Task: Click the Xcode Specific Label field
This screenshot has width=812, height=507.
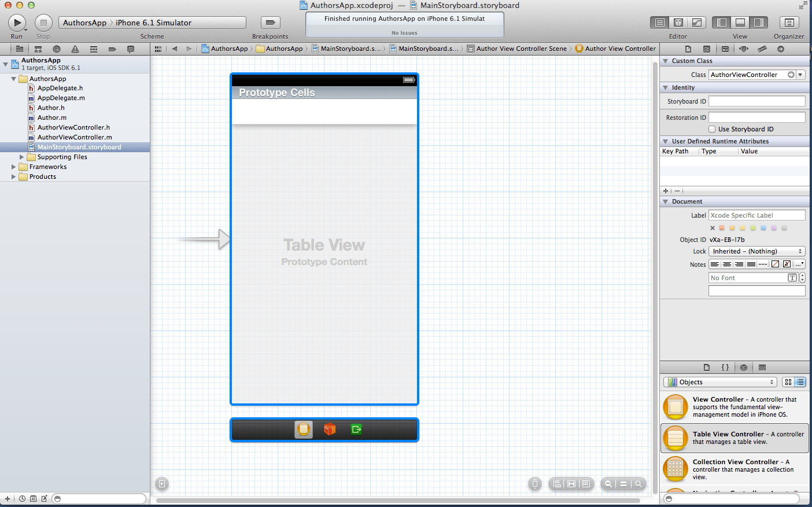Action: coord(757,215)
